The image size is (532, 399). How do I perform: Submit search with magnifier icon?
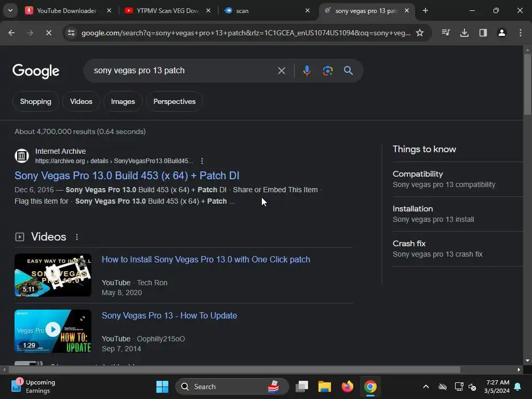(348, 71)
